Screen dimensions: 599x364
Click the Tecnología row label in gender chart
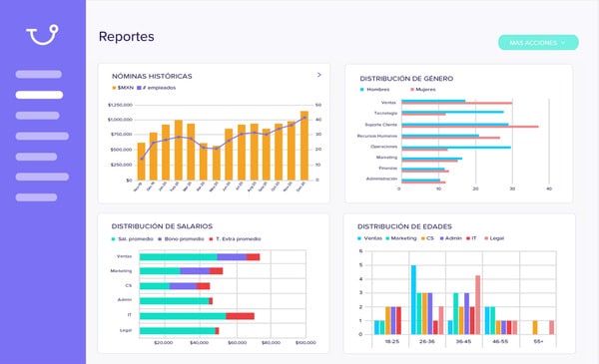(x=385, y=113)
